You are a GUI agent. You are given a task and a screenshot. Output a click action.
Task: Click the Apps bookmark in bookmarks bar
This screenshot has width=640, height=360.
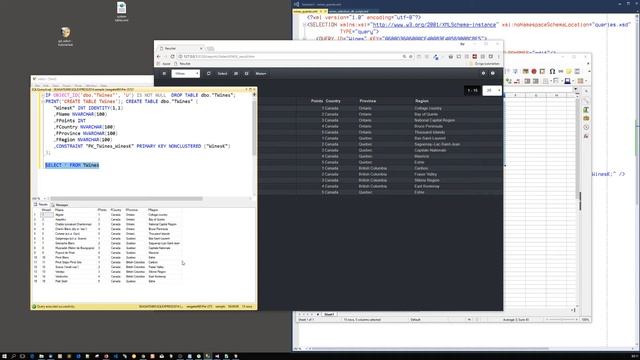[164, 64]
